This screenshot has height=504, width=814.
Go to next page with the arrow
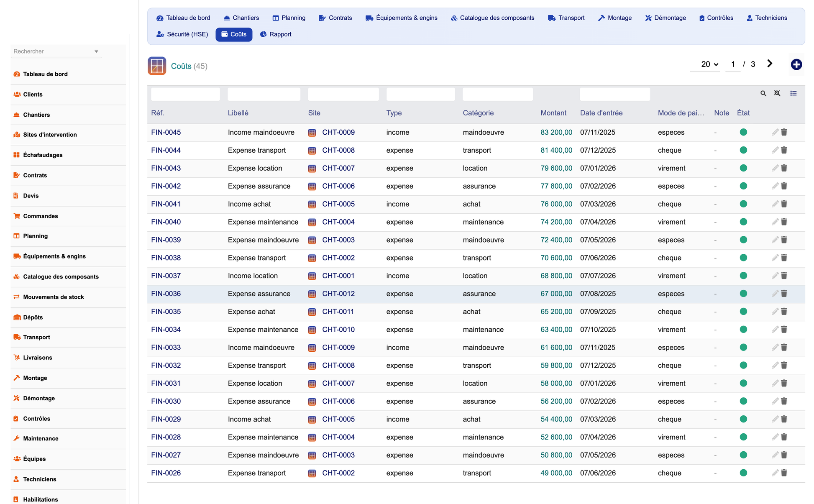[x=770, y=64]
